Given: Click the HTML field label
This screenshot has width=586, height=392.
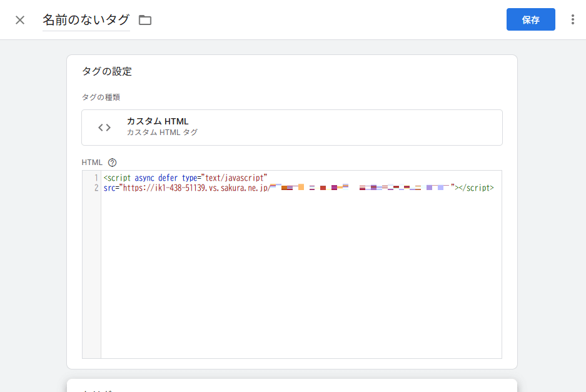Looking at the screenshot, I should click(x=92, y=163).
